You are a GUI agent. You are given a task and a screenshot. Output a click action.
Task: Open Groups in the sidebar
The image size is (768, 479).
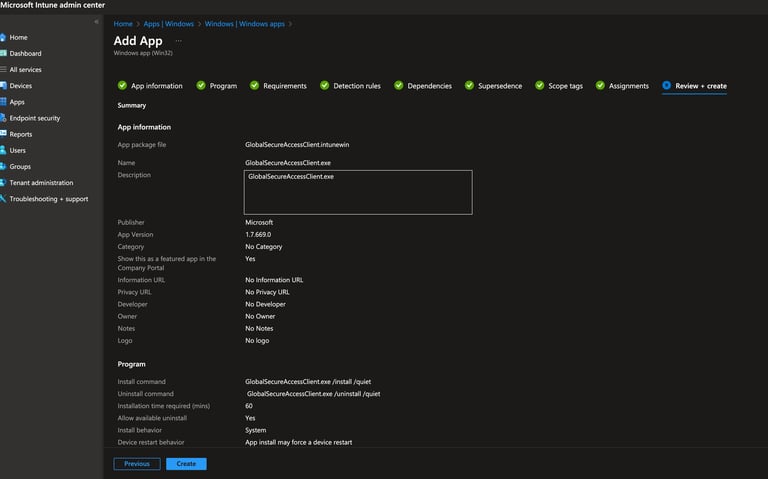20,167
